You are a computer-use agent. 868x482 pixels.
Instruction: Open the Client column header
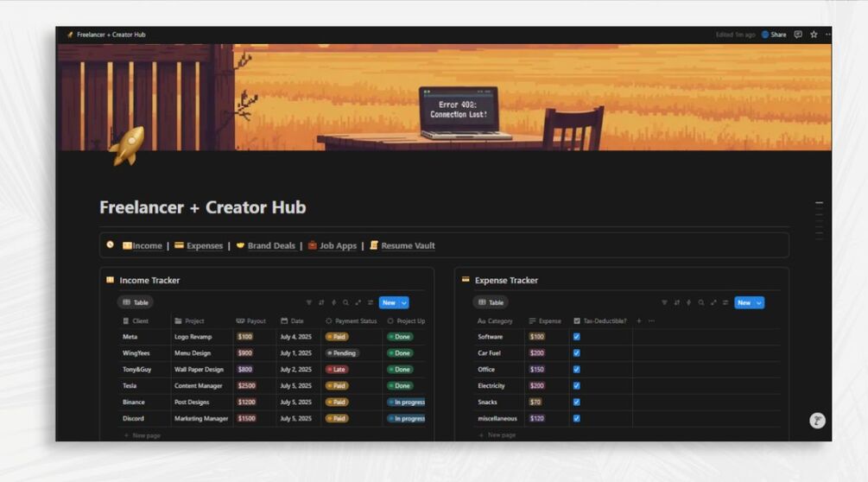(136, 321)
